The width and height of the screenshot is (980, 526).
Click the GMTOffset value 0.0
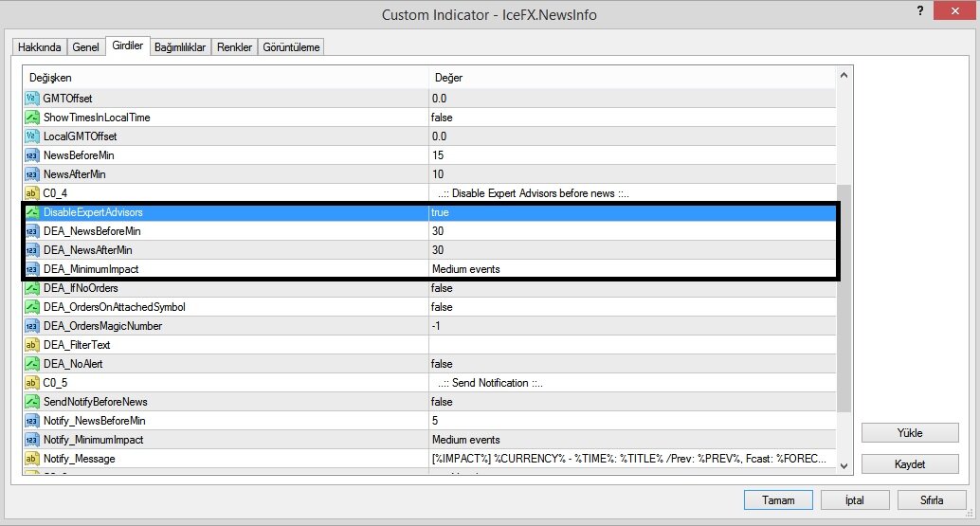[x=440, y=98]
